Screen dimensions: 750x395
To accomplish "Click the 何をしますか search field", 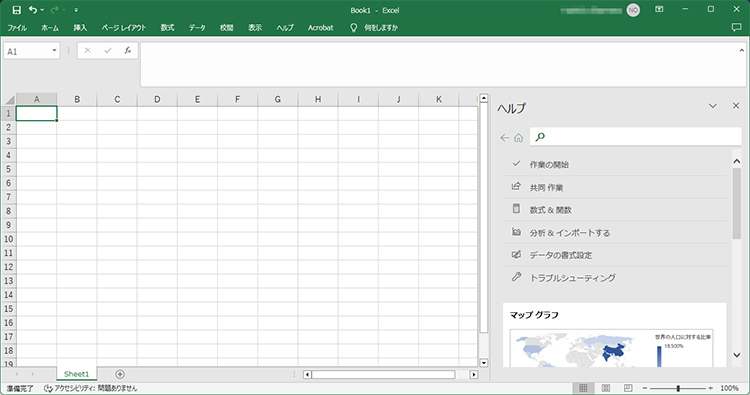I will [x=381, y=28].
